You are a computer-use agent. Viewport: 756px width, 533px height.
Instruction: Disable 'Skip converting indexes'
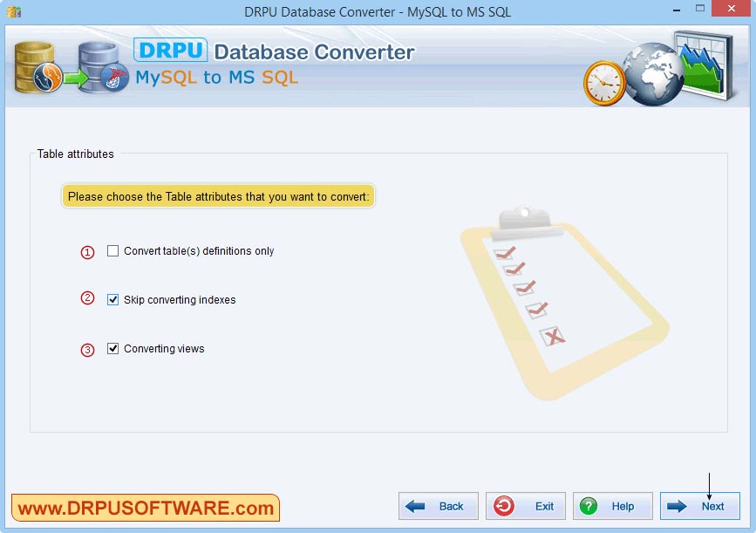tap(112, 299)
